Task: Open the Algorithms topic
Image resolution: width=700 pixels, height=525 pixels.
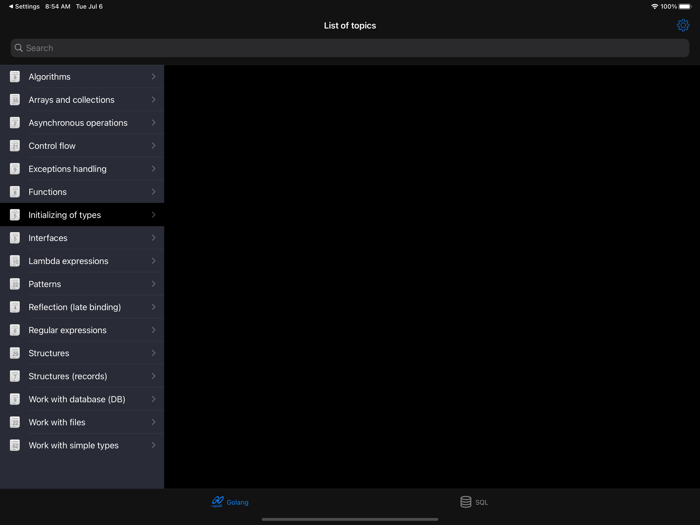Action: 82,77
